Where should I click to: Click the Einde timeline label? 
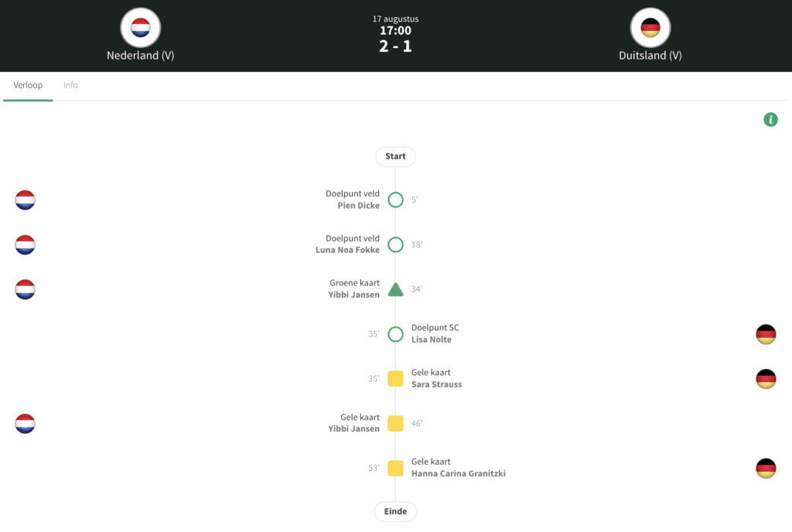click(395, 512)
